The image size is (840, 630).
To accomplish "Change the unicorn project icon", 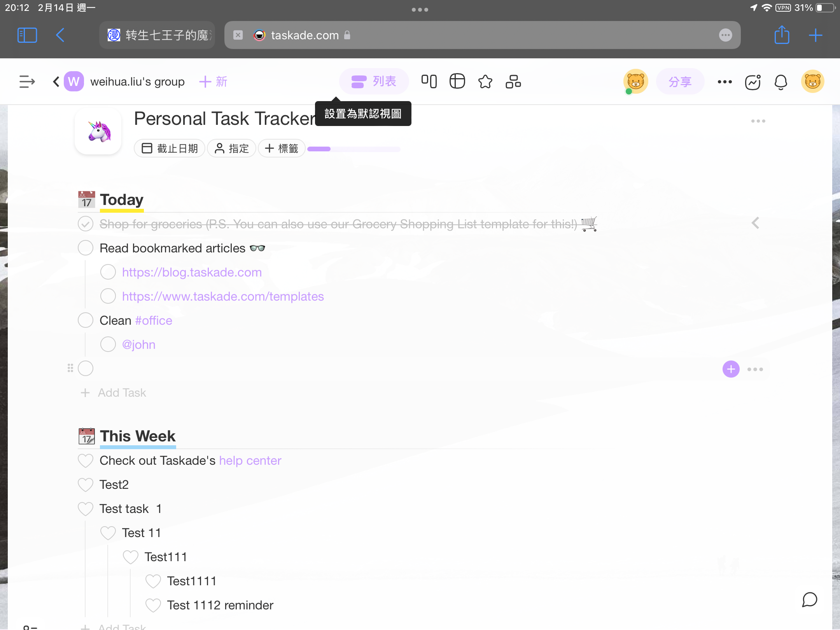I will coord(98,131).
